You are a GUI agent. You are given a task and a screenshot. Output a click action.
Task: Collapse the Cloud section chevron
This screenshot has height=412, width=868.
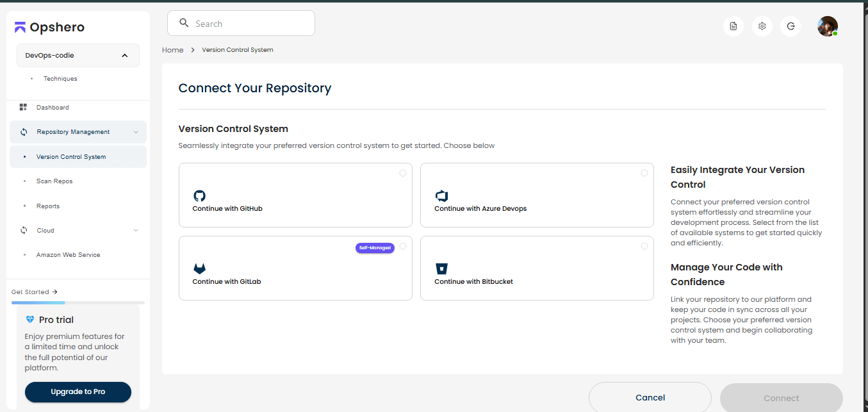pos(136,231)
